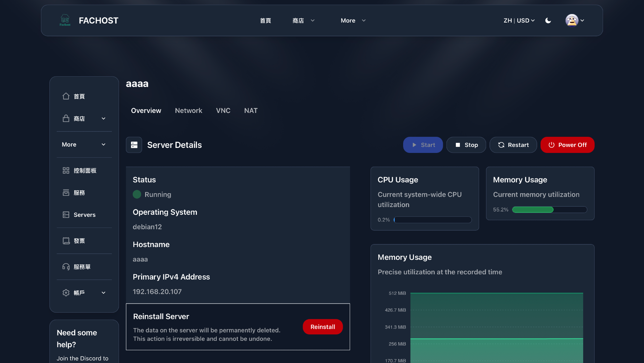Open the VNC tab
Screen dimensions: 644x363
click(223, 111)
